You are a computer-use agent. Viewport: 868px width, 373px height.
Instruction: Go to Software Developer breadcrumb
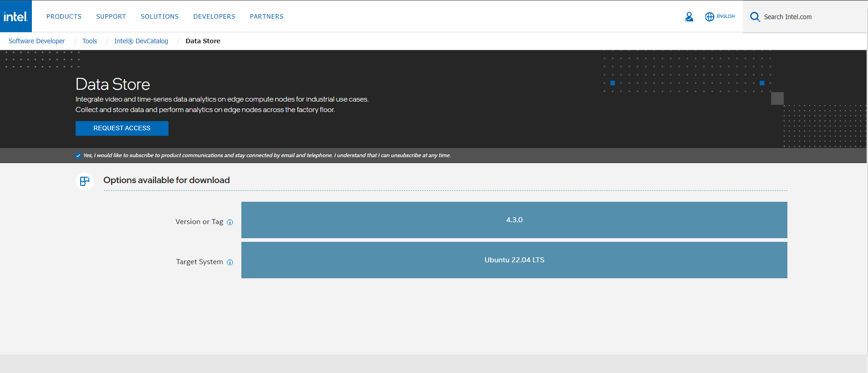pos(37,41)
